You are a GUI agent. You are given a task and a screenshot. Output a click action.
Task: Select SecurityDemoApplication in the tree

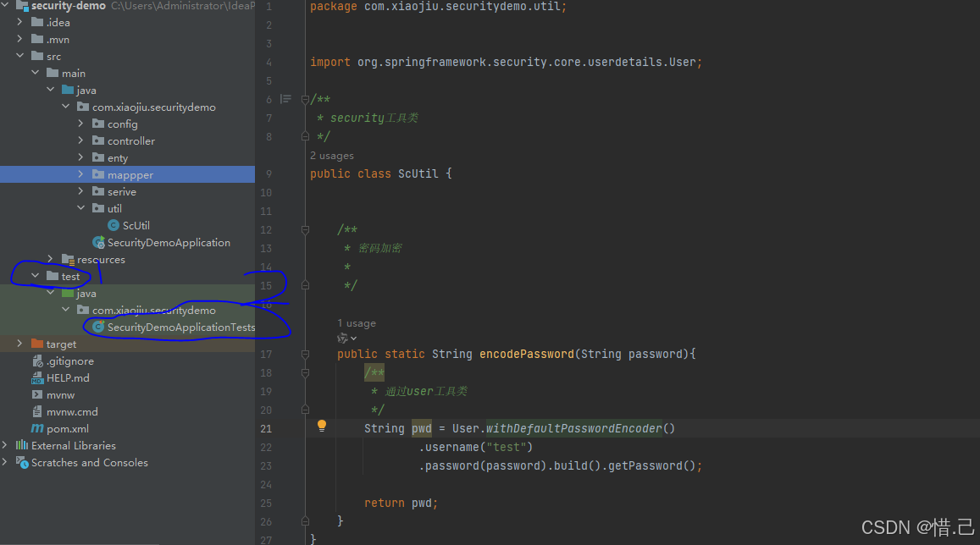point(169,242)
